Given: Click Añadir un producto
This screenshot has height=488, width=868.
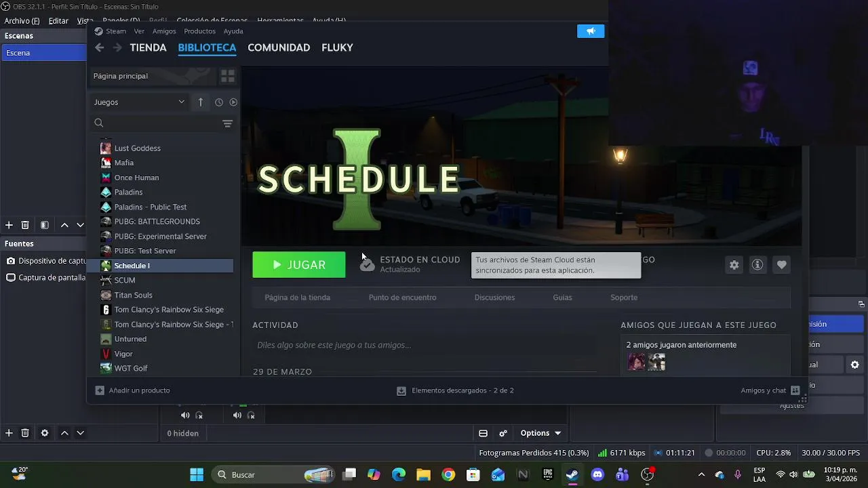Looking at the screenshot, I should tap(132, 390).
